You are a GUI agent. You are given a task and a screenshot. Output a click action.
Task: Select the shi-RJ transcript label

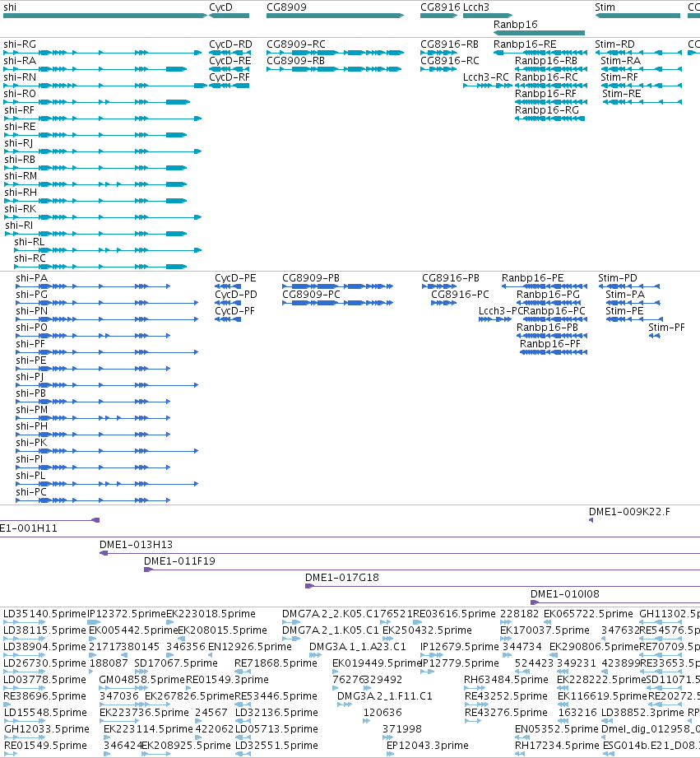(x=19, y=143)
